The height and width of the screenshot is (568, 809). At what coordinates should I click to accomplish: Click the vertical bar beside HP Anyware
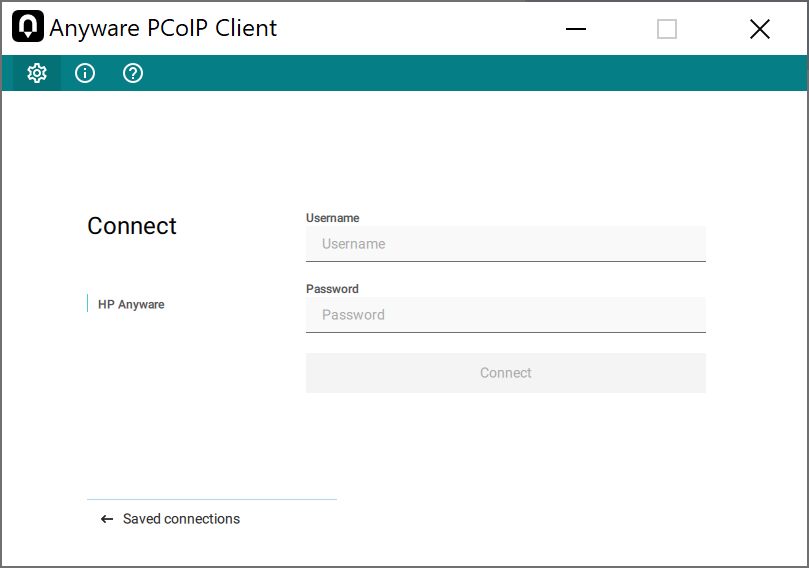(x=88, y=303)
